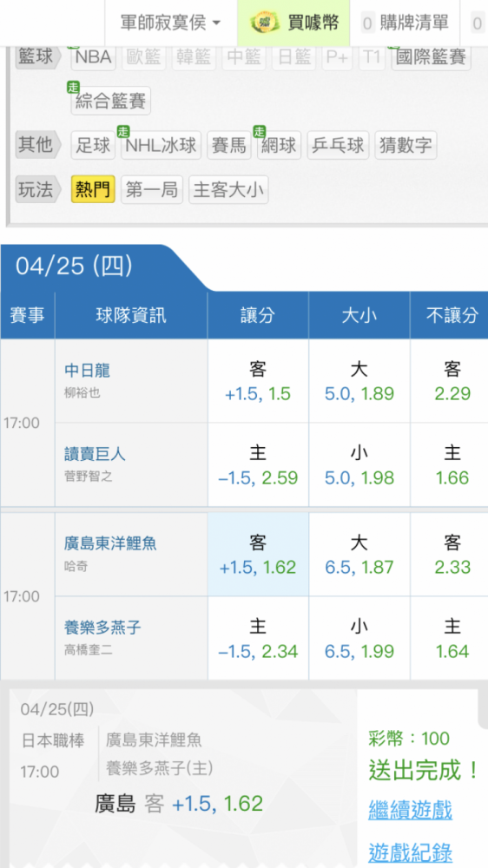This screenshot has width=488, height=868.
Task: Select the 網球 tennis category
Action: pos(280,145)
